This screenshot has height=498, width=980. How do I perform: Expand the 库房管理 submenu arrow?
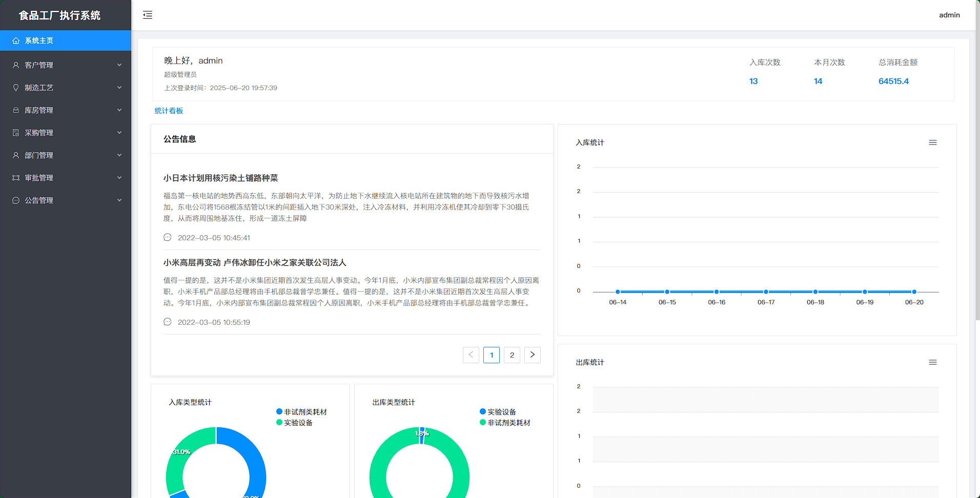pos(119,110)
